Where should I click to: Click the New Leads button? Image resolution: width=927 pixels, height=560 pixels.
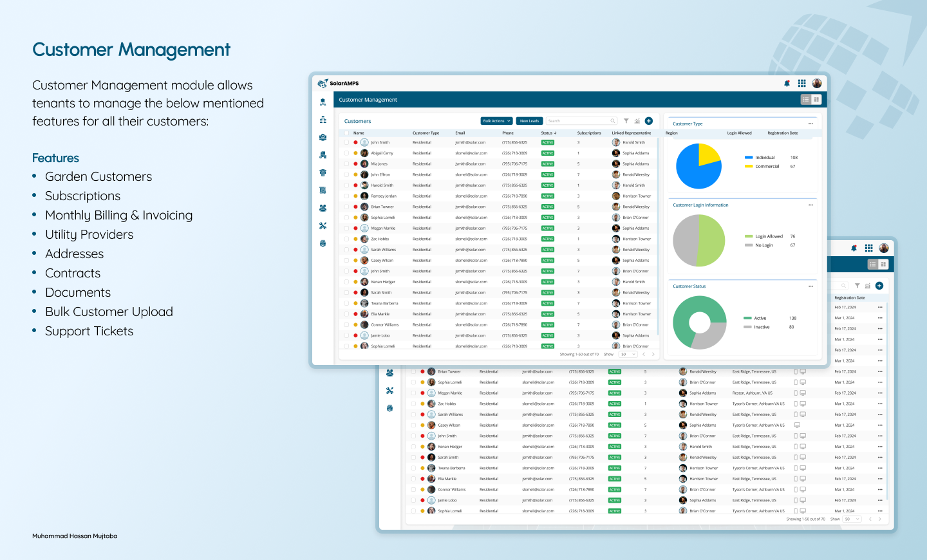[x=529, y=121]
